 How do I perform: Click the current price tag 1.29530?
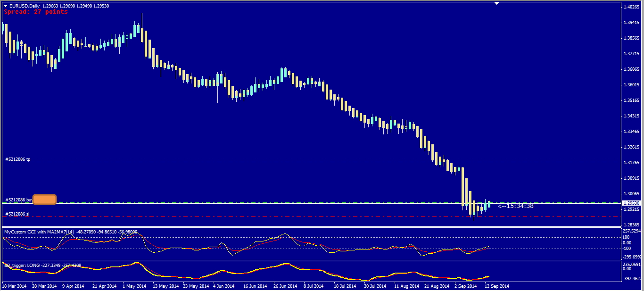[632, 203]
